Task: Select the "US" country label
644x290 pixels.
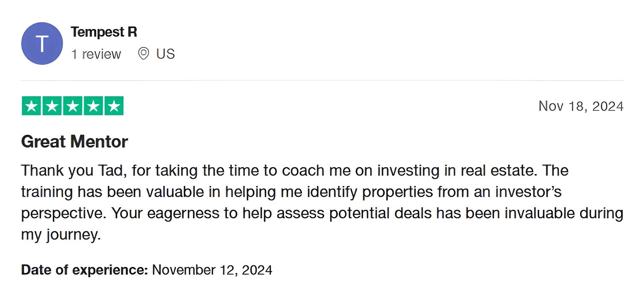Action: [x=165, y=54]
